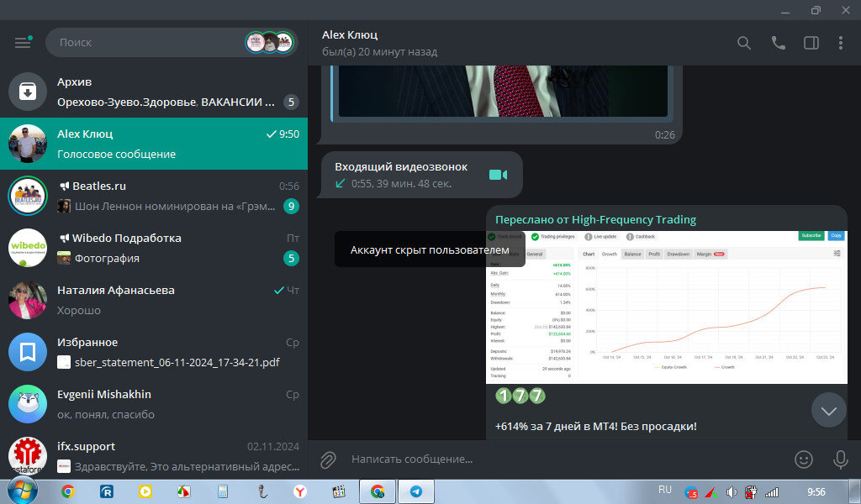Image resolution: width=861 pixels, height=504 pixels.
Task: Attach a file with the paperclip icon
Action: click(x=328, y=459)
